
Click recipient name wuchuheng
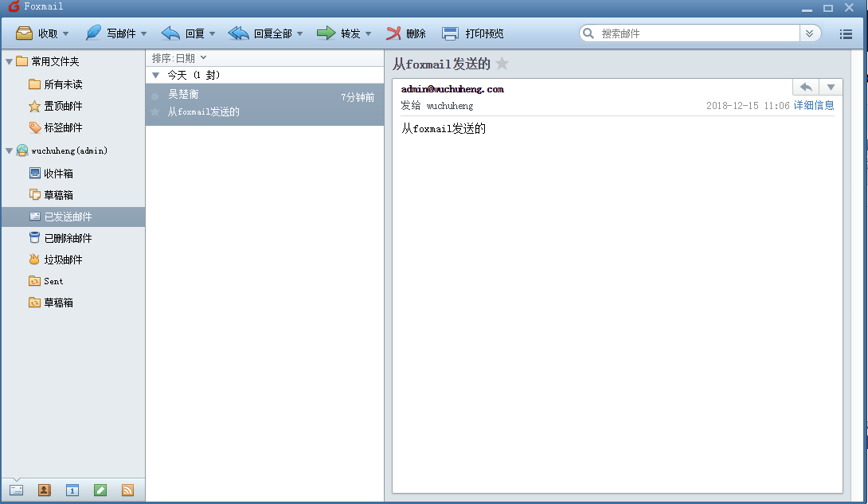(449, 106)
